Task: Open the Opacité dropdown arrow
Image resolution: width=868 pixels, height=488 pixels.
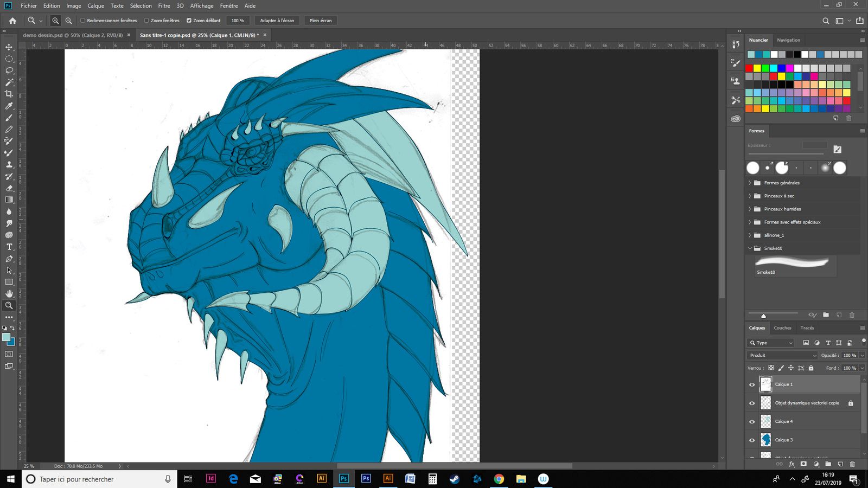Action: tap(862, 355)
